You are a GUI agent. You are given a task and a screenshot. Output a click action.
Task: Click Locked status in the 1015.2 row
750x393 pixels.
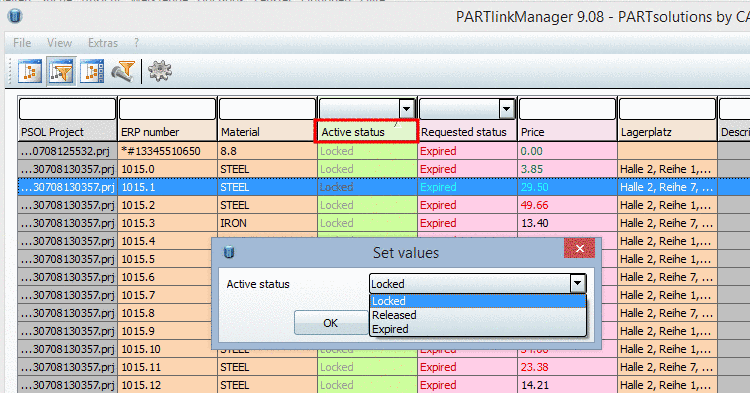pos(367,205)
